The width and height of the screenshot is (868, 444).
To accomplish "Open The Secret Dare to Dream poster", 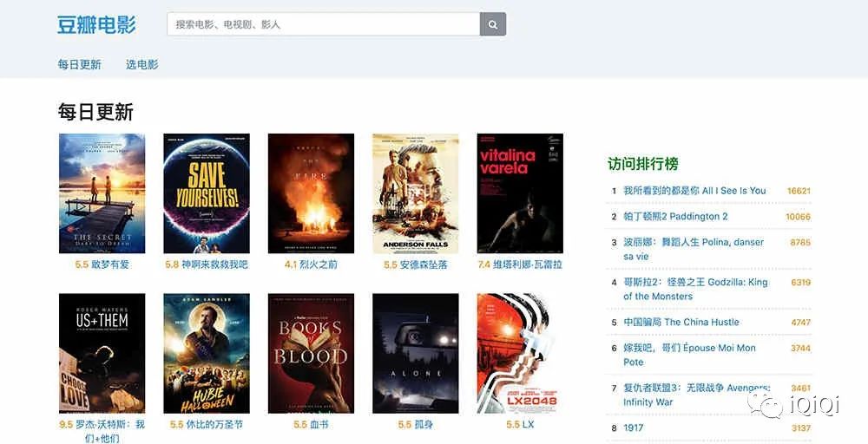I will tap(102, 193).
